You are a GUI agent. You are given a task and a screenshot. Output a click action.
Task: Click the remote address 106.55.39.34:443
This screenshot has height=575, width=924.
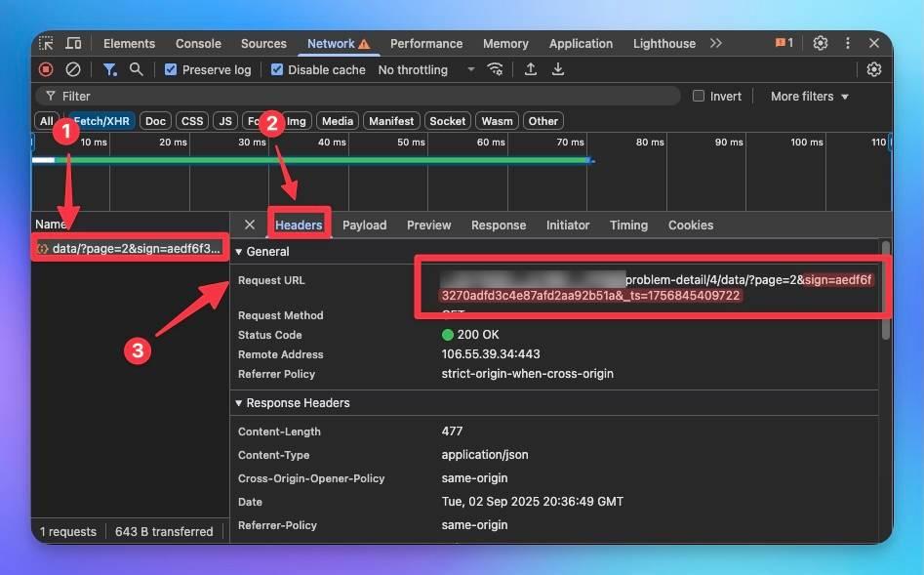(490, 353)
